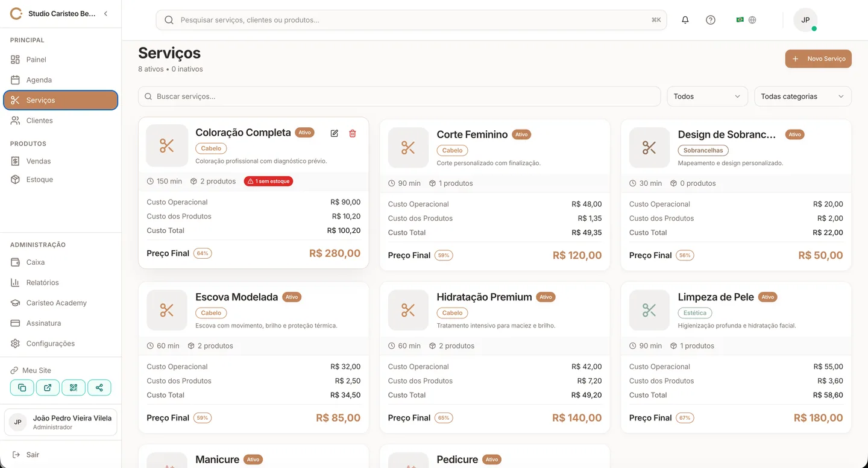Click the Escova Modelada service title
This screenshot has height=468, width=868.
click(x=236, y=297)
